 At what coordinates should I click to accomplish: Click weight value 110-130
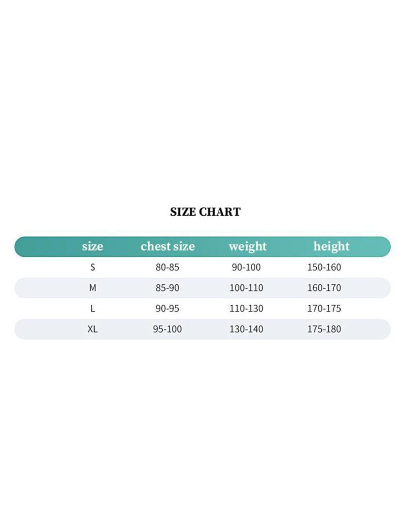point(246,309)
